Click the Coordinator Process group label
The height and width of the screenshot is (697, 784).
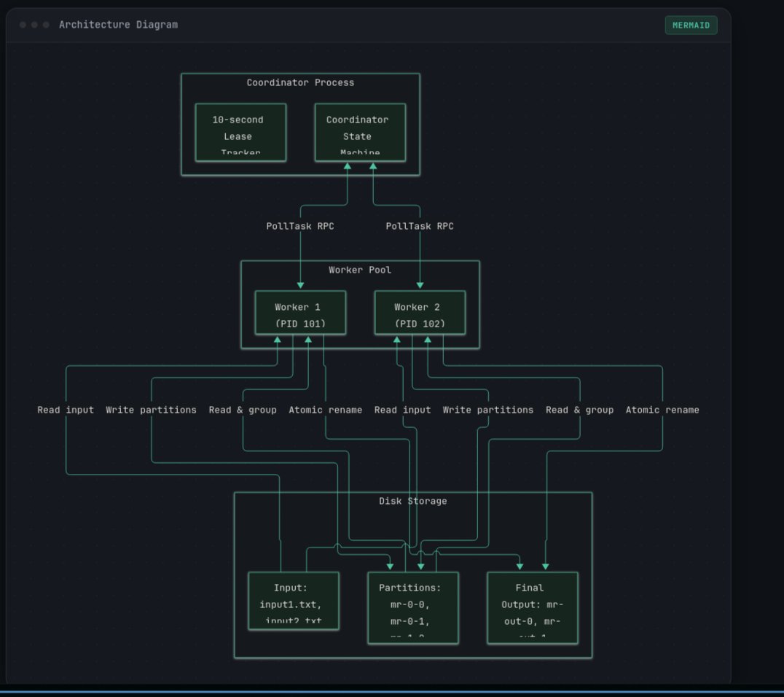click(x=300, y=82)
